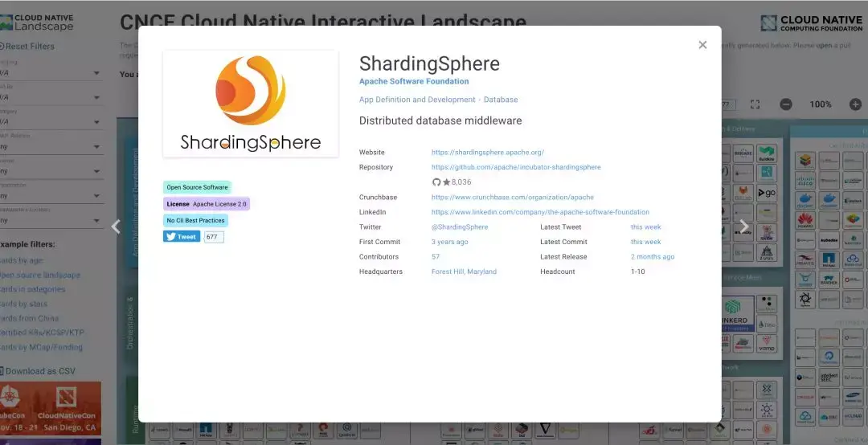
Task: Click the 100% zoom level label
Action: 821,104
